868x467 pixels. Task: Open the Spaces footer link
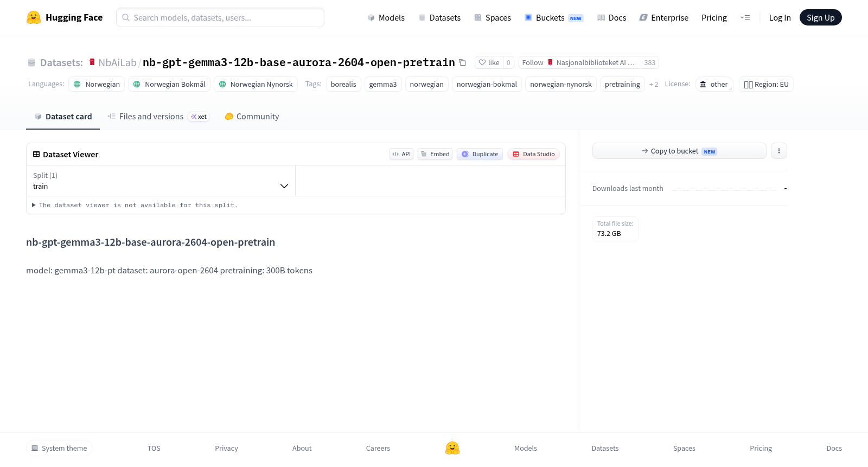pyautogui.click(x=684, y=448)
